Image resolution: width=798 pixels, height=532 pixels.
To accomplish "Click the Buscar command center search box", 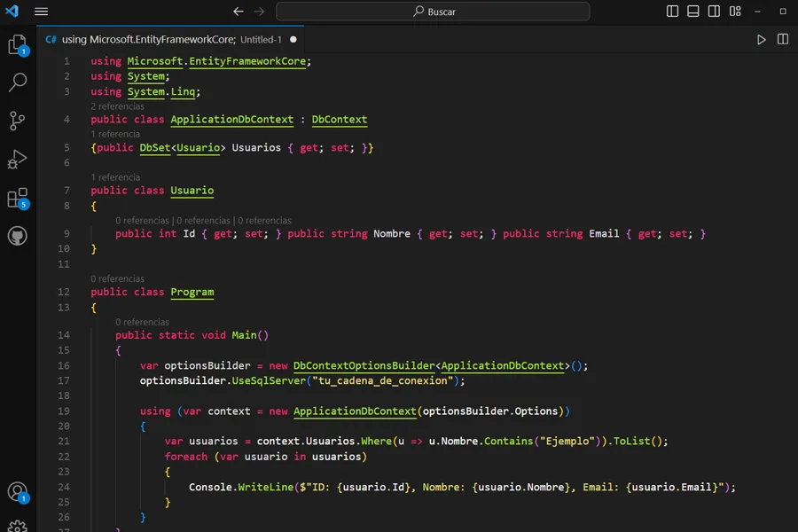I will point(433,12).
